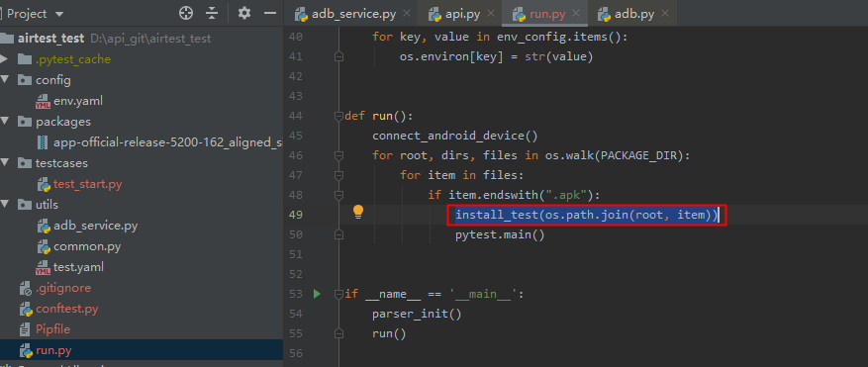Fold the def run() block

pyautogui.click(x=338, y=117)
